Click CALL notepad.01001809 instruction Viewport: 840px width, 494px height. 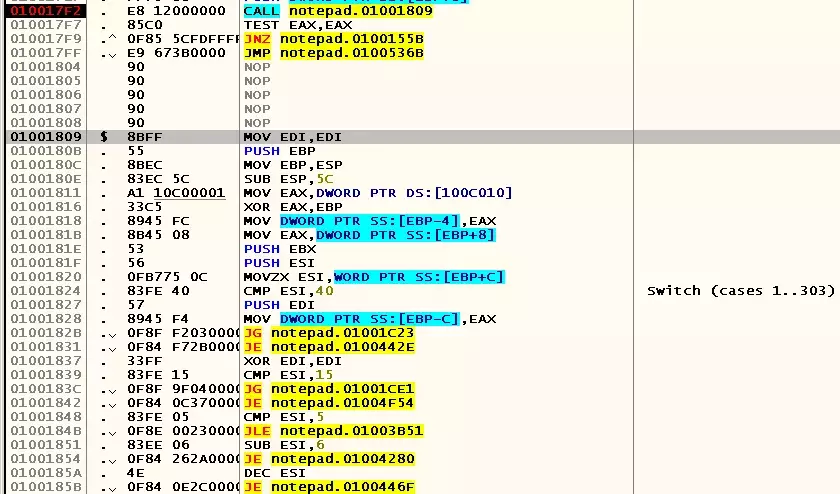click(338, 11)
